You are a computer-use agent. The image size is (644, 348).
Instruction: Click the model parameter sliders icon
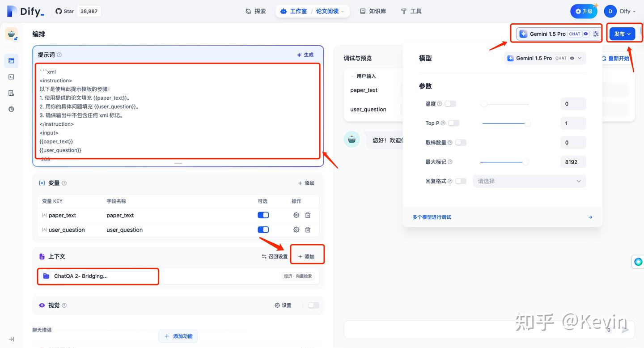coord(596,34)
